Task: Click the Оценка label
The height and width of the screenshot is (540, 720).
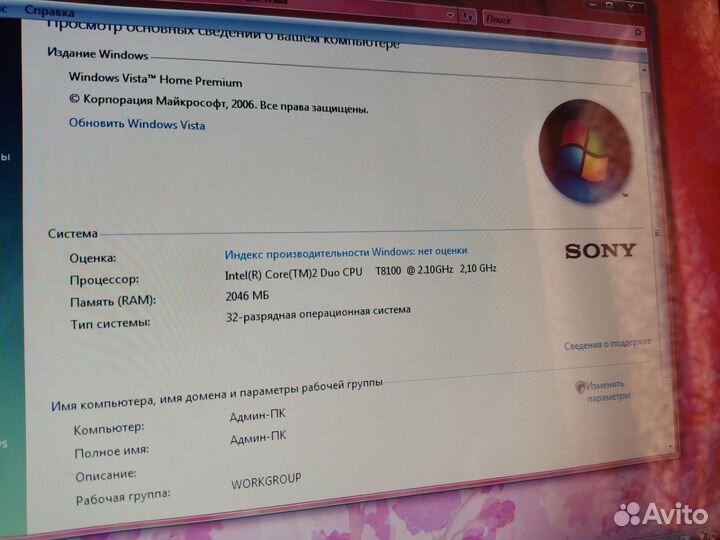Action: 93,258
